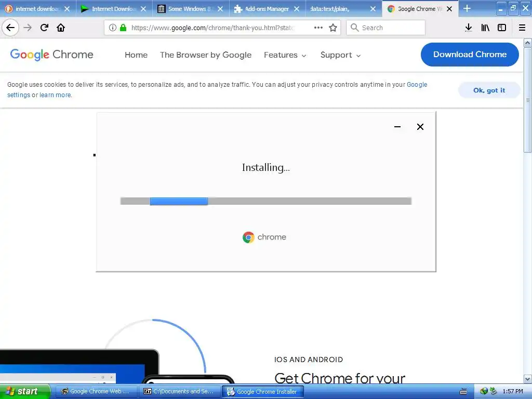Close the Google Chrome tab
This screenshot has width=532, height=399.
click(x=449, y=9)
